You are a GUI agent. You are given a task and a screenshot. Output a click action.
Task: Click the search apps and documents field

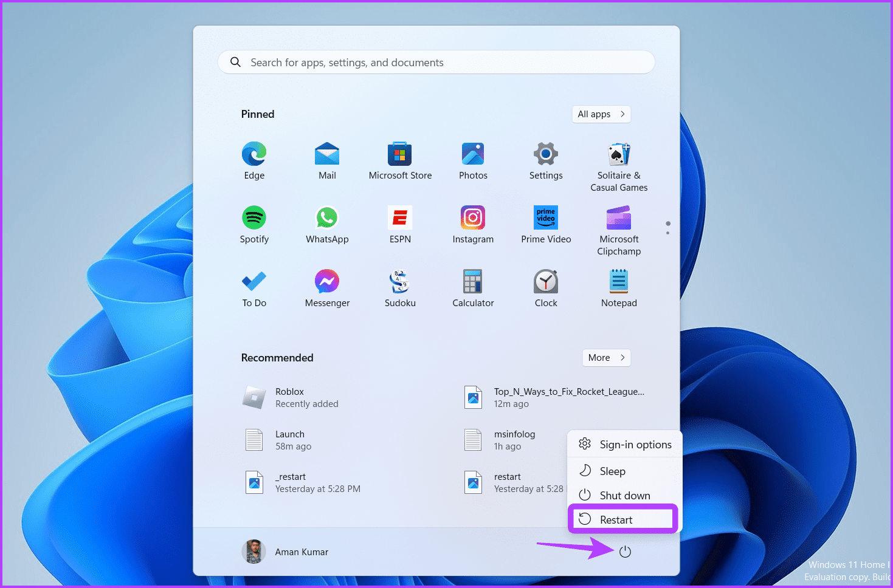point(436,62)
